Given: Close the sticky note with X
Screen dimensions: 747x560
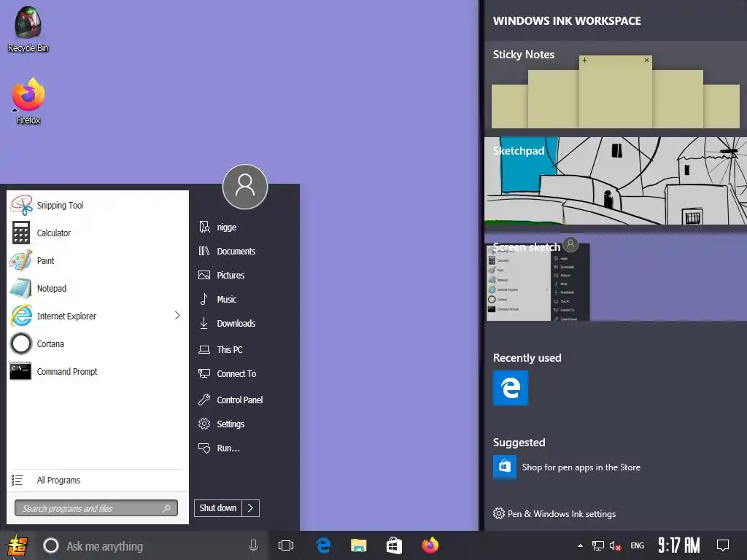Looking at the screenshot, I should point(646,60).
